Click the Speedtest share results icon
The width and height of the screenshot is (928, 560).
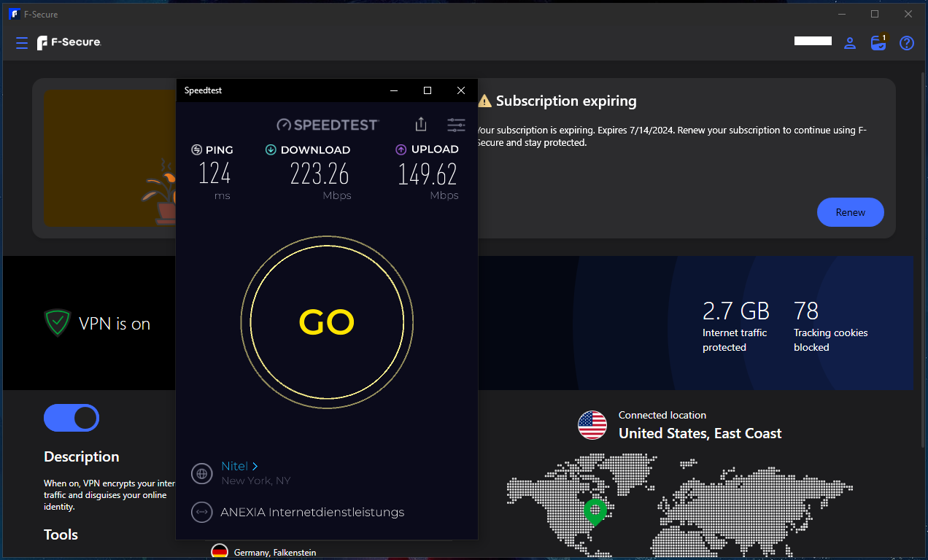pyautogui.click(x=420, y=125)
